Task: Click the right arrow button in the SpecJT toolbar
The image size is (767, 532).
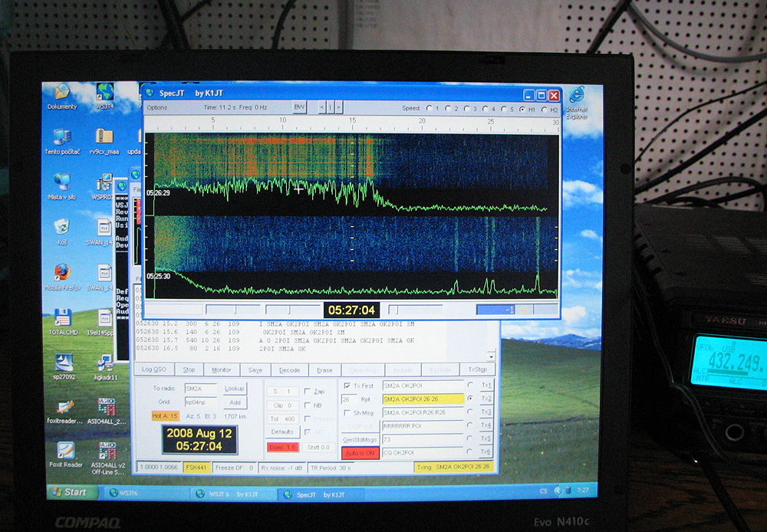Action: click(338, 107)
